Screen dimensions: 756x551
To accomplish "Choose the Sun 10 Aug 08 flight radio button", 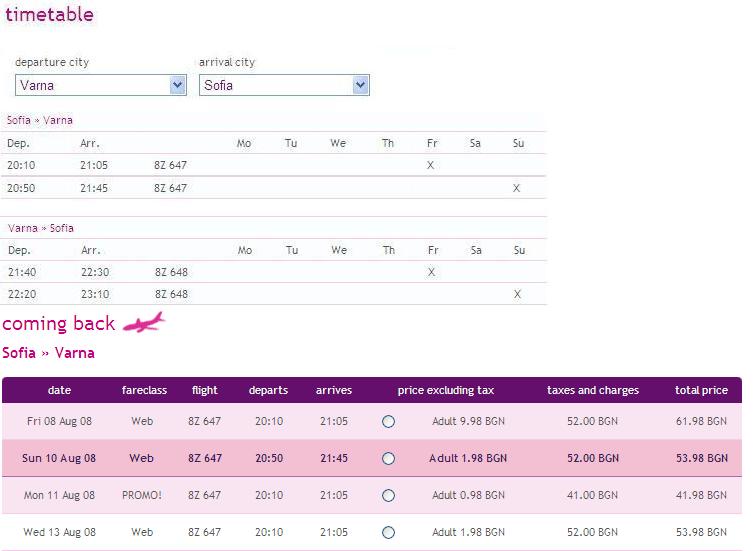I will (x=388, y=458).
